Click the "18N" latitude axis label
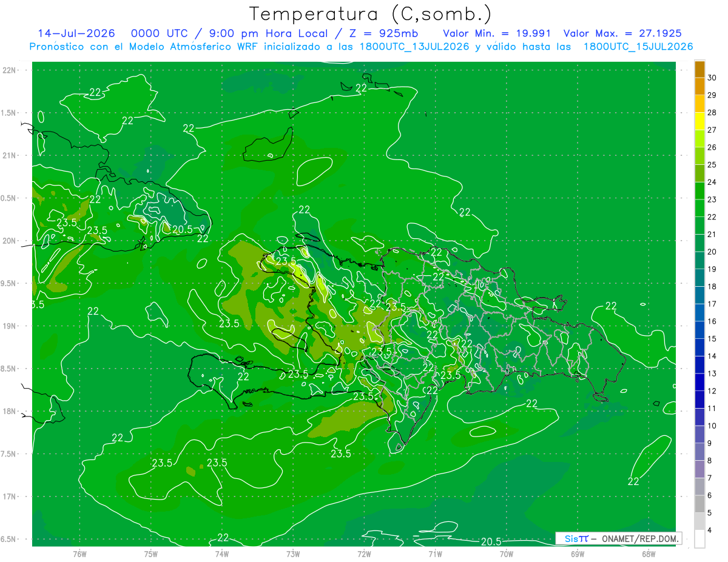Viewport: 728px width, 562px height. click(10, 411)
